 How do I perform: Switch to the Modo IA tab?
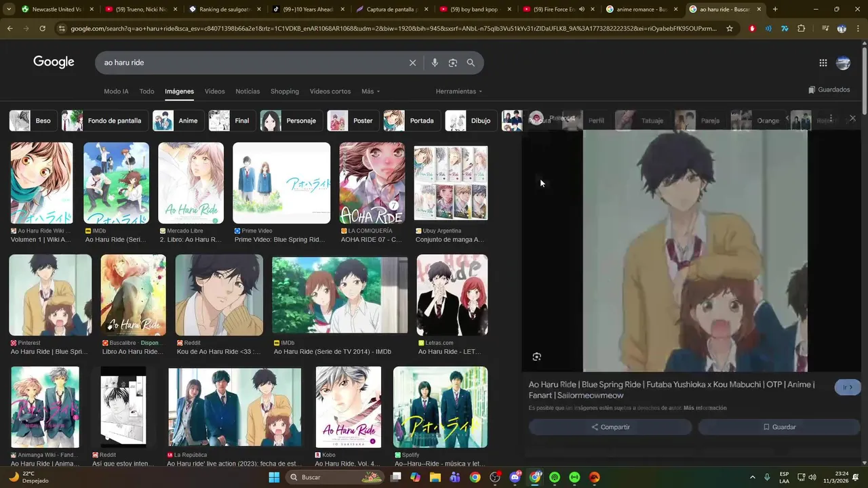click(x=116, y=91)
